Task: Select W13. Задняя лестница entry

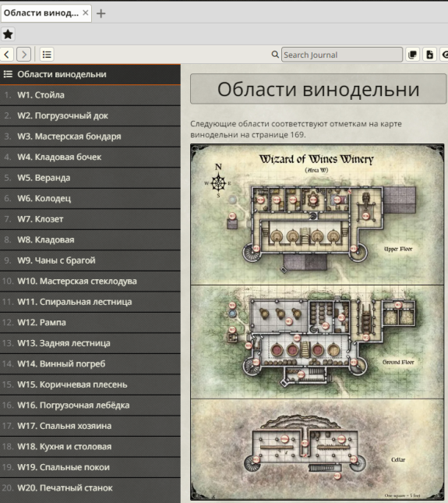Action: [90, 343]
